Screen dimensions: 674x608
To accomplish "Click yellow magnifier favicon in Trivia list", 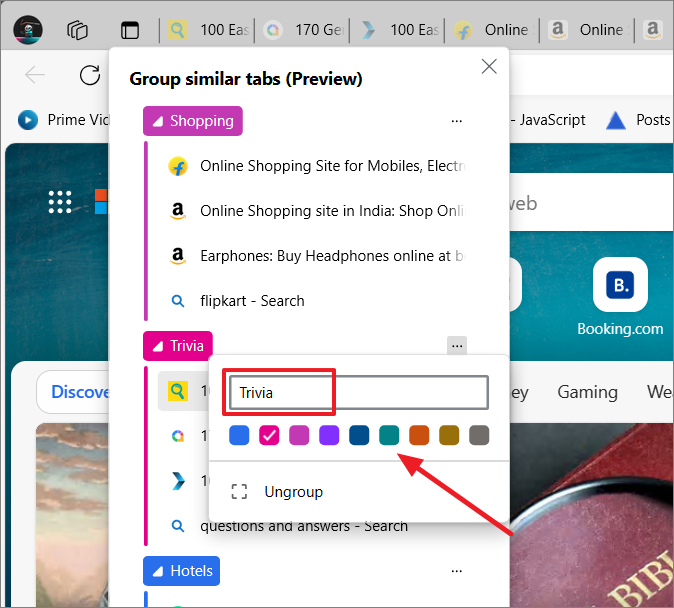I will 178,391.
